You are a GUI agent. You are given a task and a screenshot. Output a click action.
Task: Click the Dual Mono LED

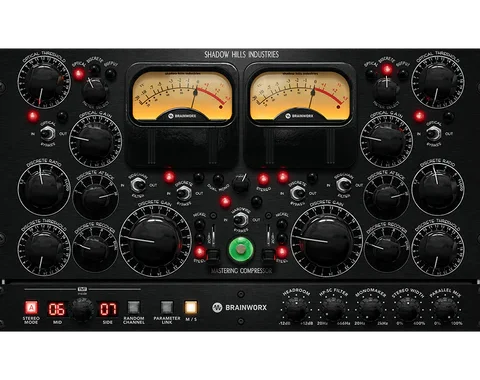218,179
